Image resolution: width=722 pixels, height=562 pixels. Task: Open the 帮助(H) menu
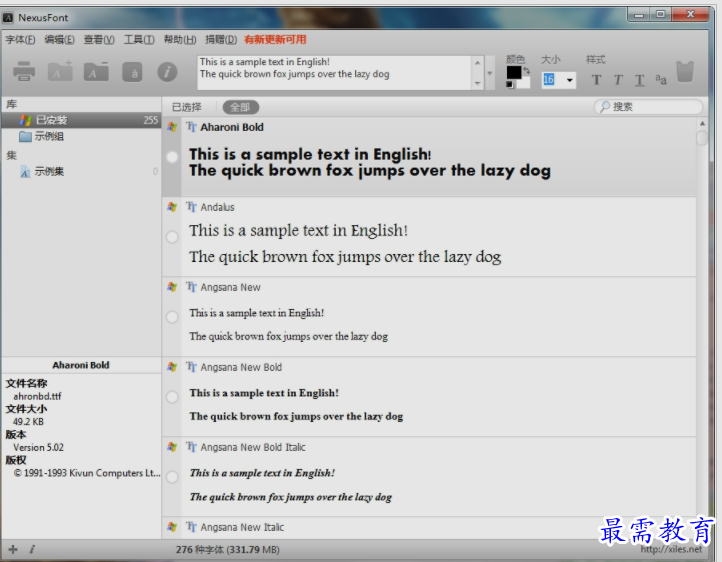pyautogui.click(x=180, y=40)
